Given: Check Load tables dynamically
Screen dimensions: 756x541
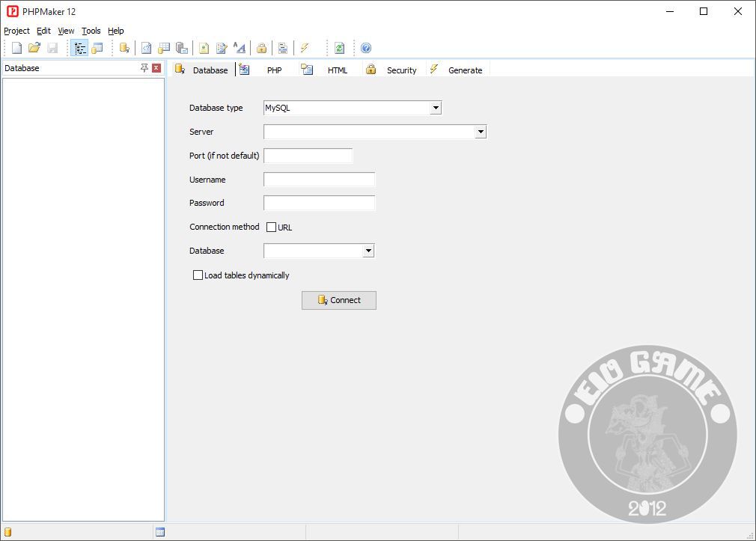Looking at the screenshot, I should [x=198, y=275].
